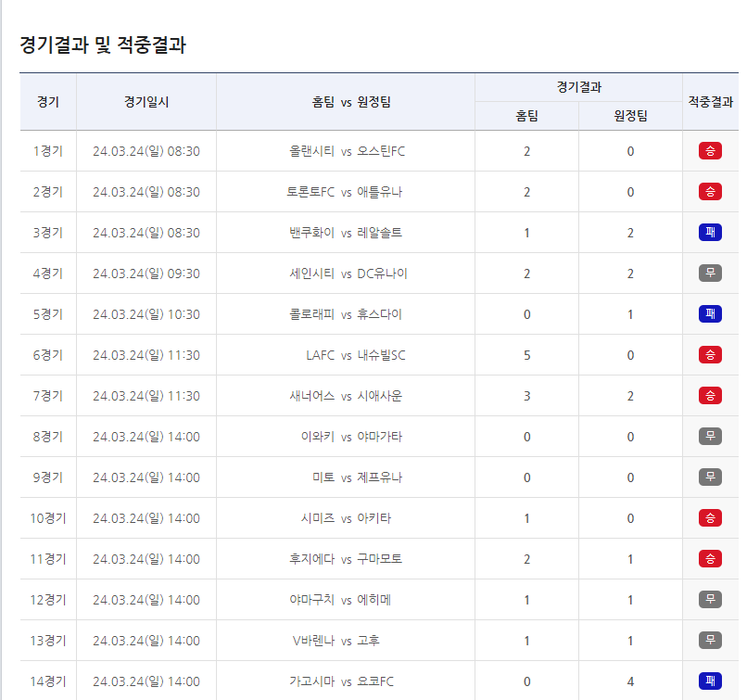The image size is (747, 700).
Task: Click the red 승 badge for 10경기
Action: pyautogui.click(x=710, y=518)
